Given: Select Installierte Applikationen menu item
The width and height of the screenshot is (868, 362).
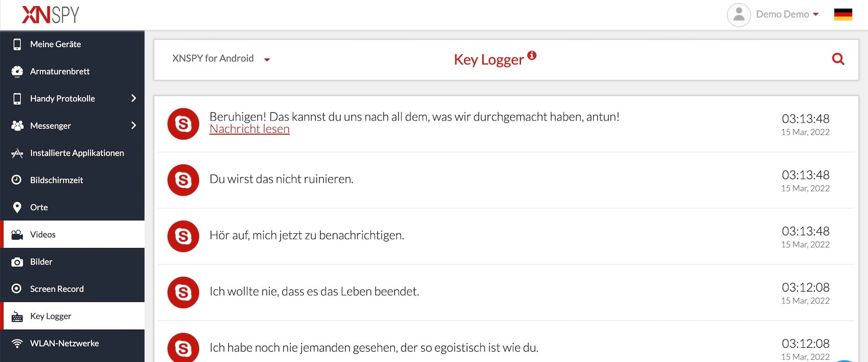Looking at the screenshot, I should tap(73, 153).
